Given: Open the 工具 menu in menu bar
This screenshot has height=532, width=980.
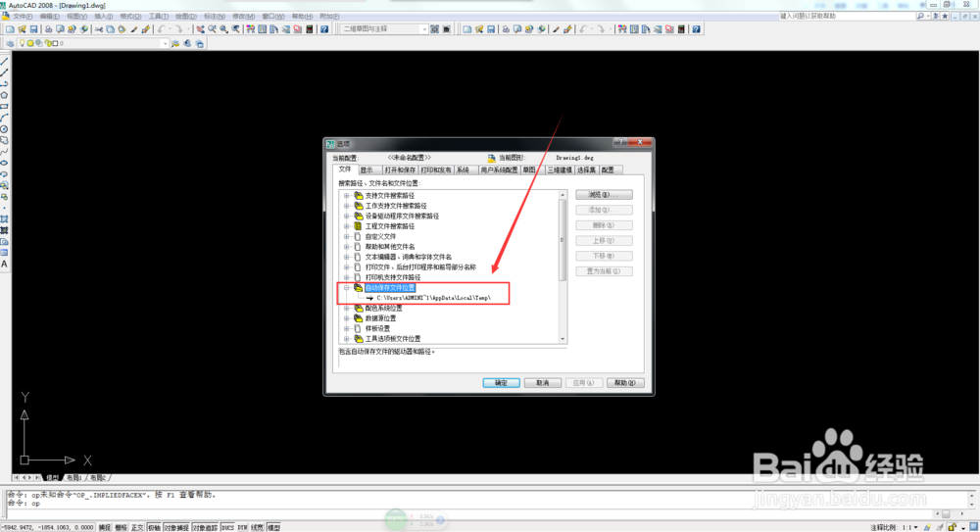Looking at the screenshot, I should click(158, 17).
